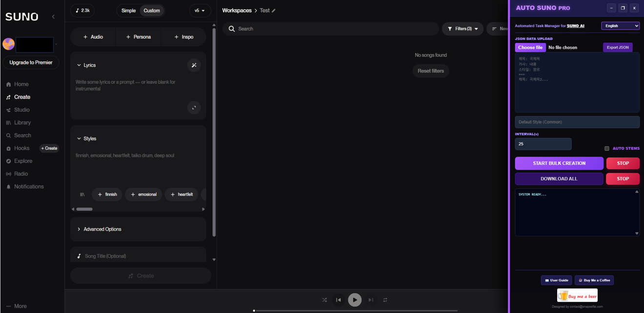Click Stop beside Download All
644x313 pixels.
pos(623,179)
